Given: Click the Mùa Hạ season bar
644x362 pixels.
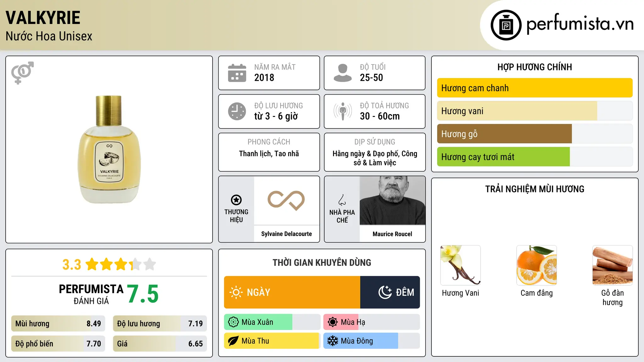Looking at the screenshot, I should pos(372,322).
